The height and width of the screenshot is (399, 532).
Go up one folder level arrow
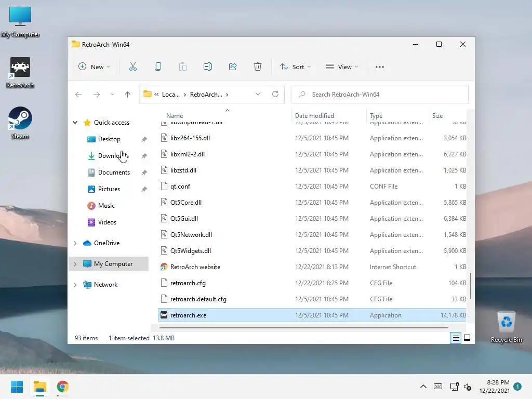(128, 95)
